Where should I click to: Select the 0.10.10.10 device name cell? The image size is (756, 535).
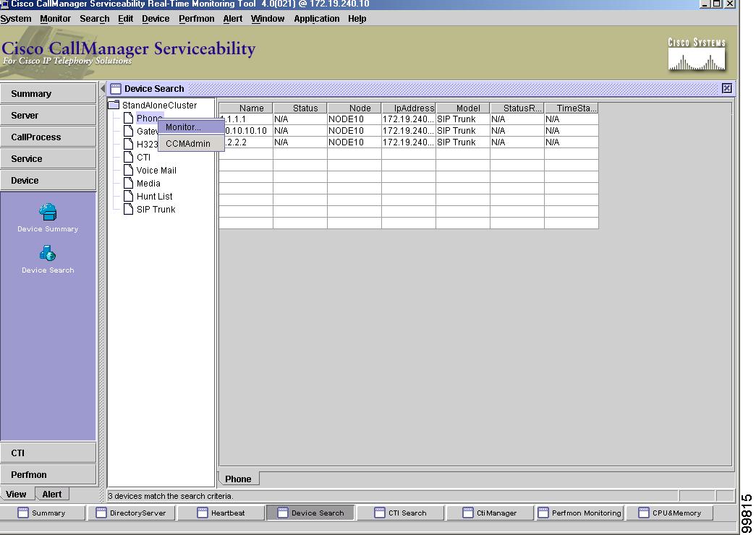(x=247, y=131)
